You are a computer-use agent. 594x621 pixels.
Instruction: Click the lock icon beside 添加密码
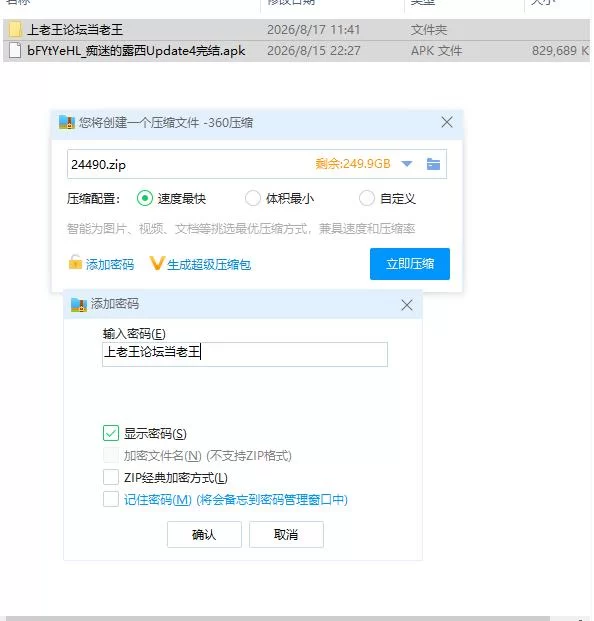click(x=75, y=263)
